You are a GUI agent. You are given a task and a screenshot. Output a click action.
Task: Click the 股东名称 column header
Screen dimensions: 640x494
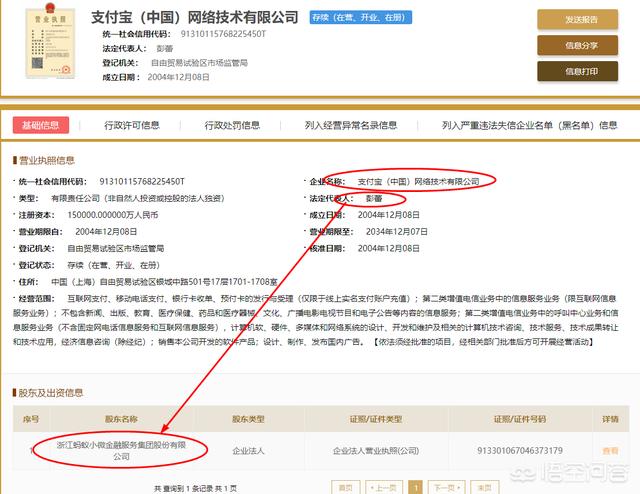(121, 419)
